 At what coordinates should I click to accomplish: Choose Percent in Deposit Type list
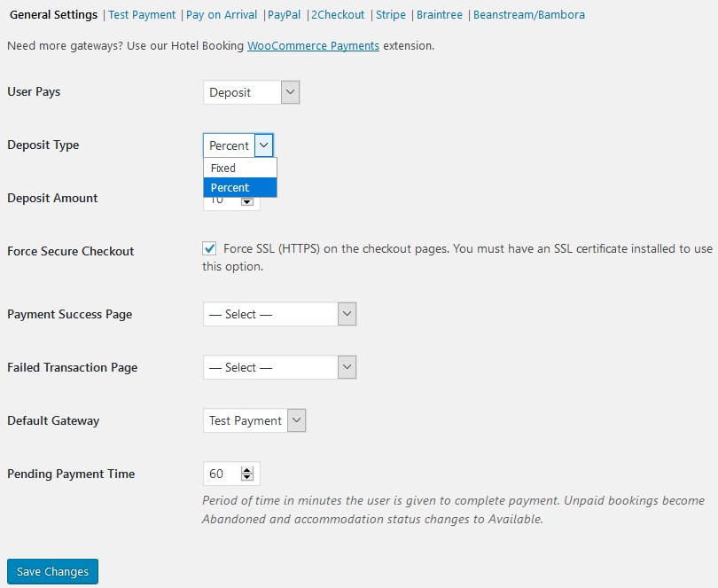tap(240, 187)
